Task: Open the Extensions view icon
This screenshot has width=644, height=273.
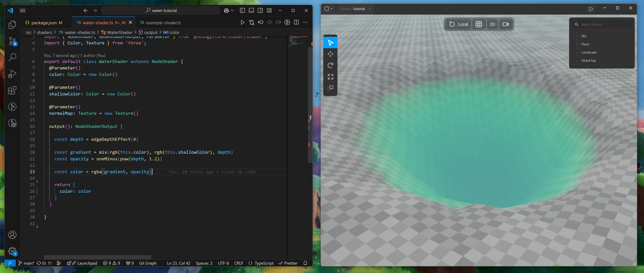Action: click(x=12, y=90)
